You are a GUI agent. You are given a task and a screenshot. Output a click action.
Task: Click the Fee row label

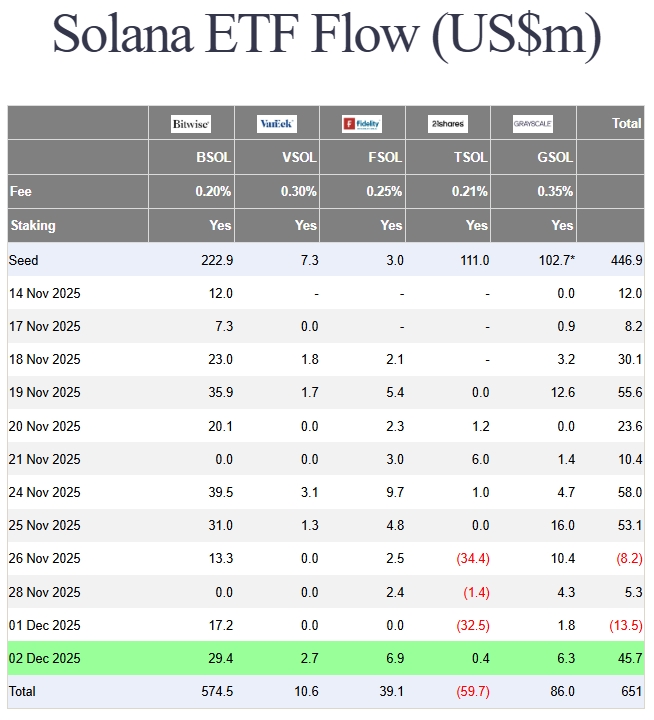click(x=20, y=191)
